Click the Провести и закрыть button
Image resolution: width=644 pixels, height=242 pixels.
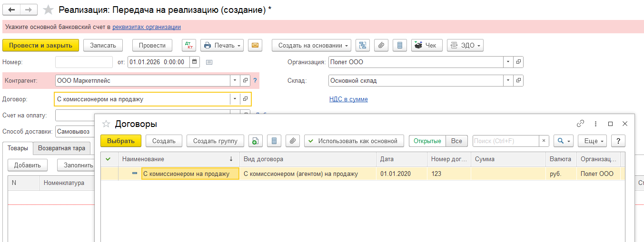[x=40, y=45]
